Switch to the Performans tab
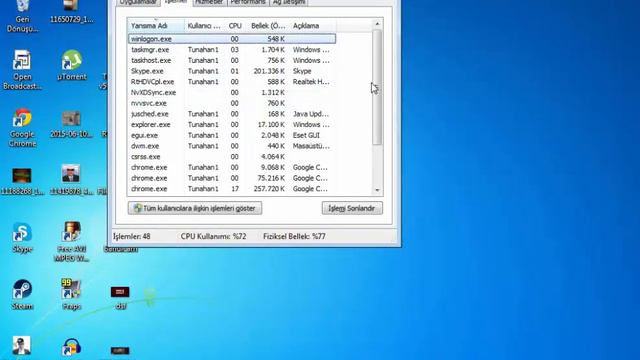Viewport: 640px width, 360px height. (x=248, y=2)
